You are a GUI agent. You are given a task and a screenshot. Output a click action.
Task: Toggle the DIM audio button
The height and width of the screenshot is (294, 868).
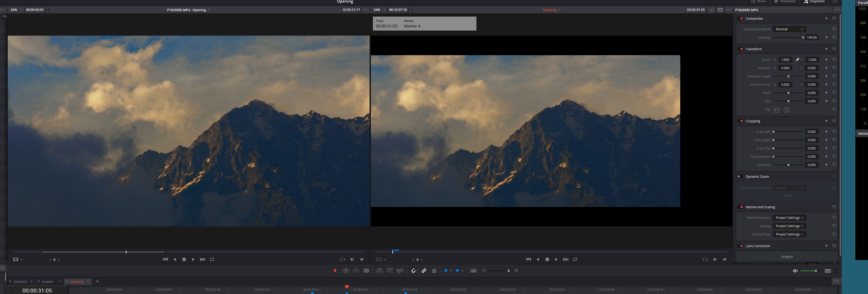[x=828, y=271]
